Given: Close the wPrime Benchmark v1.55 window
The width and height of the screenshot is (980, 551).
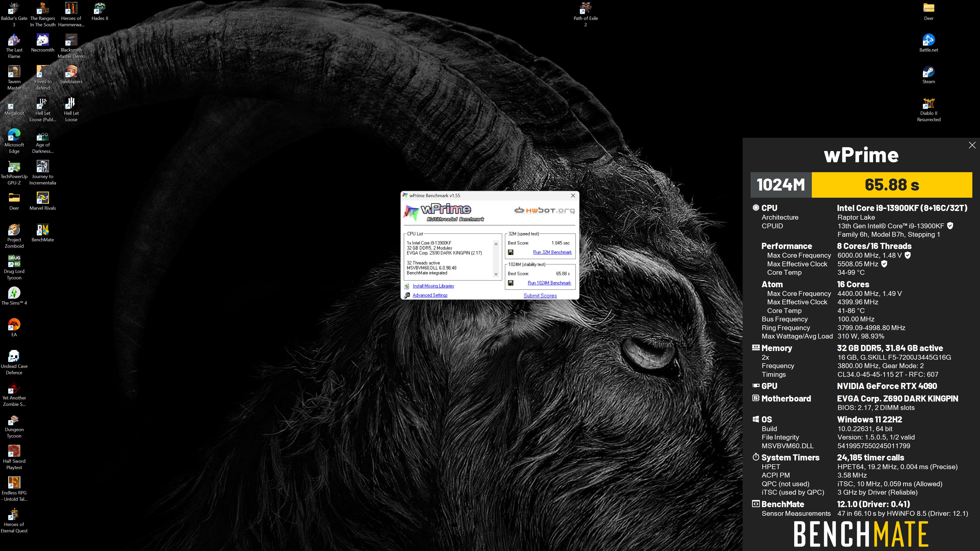Looking at the screenshot, I should point(573,195).
